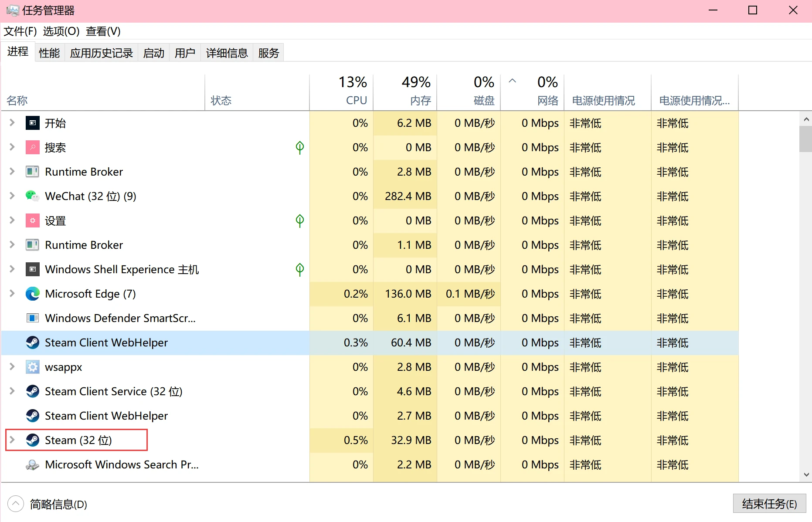This screenshot has height=522, width=812.
Task: Click the leaf icon beside Windows Shell Experience
Action: (300, 270)
